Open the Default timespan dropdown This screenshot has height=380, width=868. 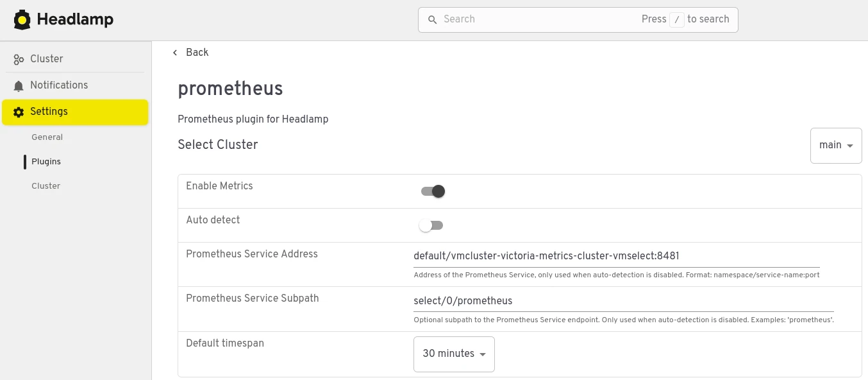(x=454, y=354)
